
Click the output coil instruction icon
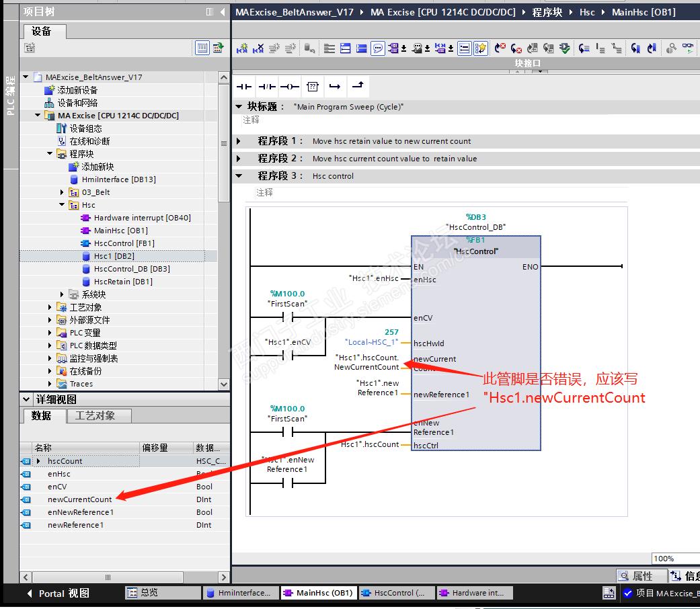[x=290, y=87]
